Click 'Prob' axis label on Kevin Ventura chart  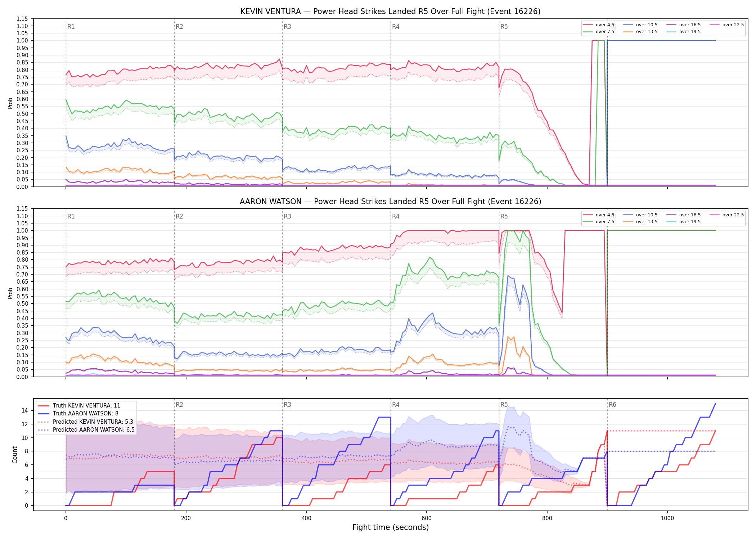point(10,103)
